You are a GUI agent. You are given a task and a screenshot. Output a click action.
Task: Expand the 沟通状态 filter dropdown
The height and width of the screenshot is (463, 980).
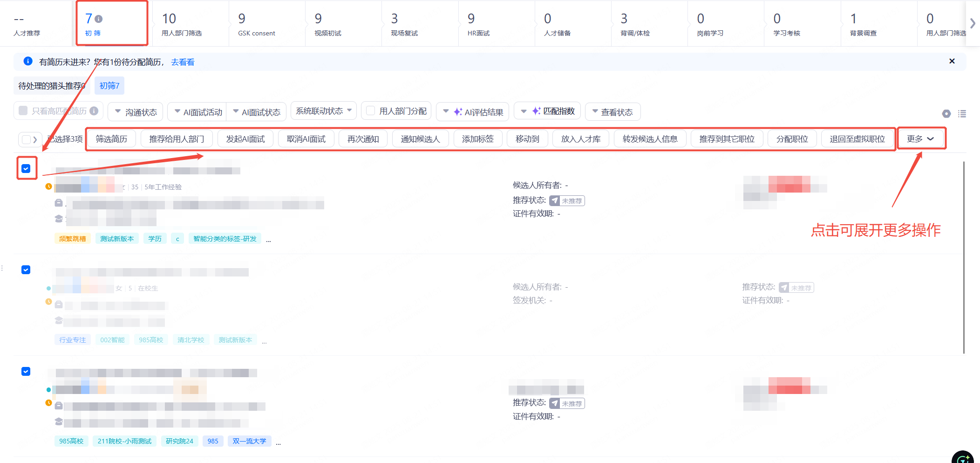(136, 112)
